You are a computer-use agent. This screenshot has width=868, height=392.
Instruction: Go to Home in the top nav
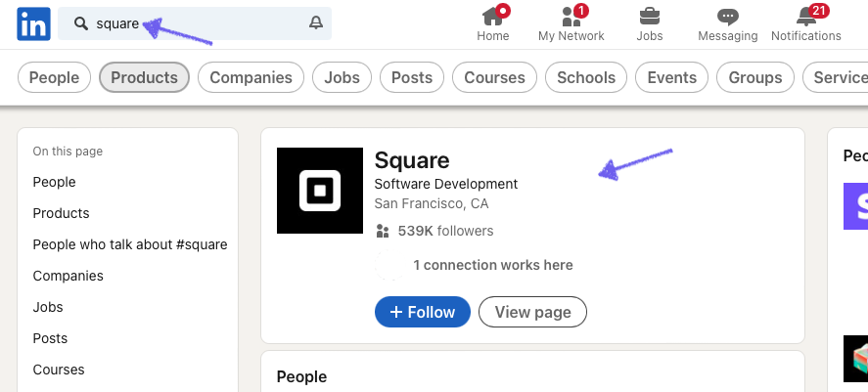point(492,24)
